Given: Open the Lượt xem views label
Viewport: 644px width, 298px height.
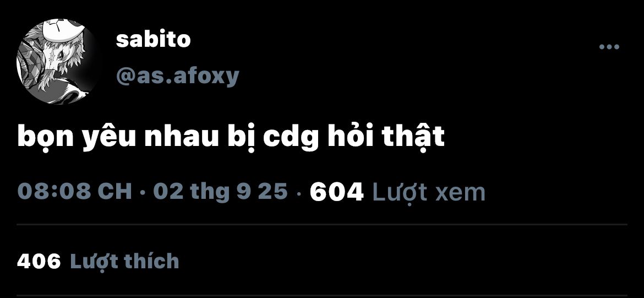Looking at the screenshot, I should [x=428, y=192].
